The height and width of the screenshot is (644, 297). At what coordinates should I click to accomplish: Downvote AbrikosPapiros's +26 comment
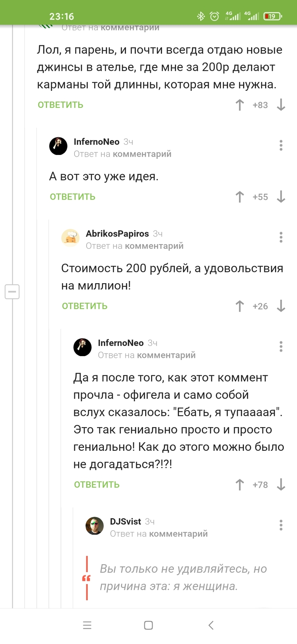pyautogui.click(x=281, y=306)
